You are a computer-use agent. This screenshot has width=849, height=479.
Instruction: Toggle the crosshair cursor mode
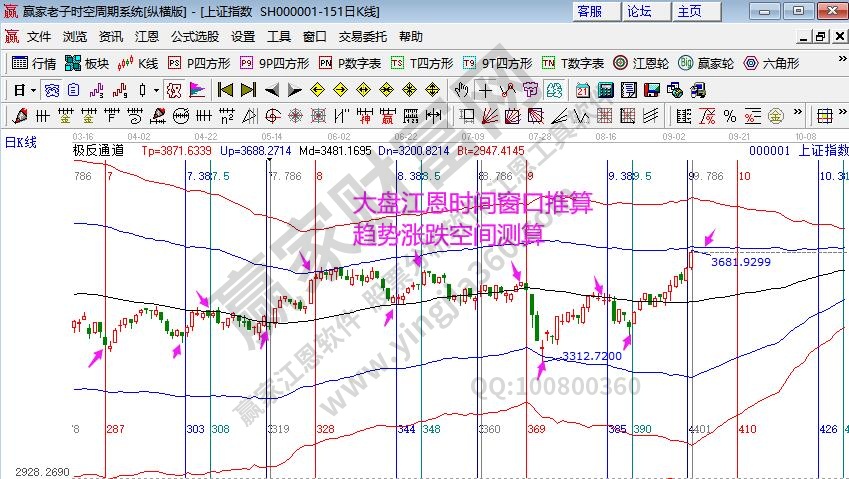485,90
